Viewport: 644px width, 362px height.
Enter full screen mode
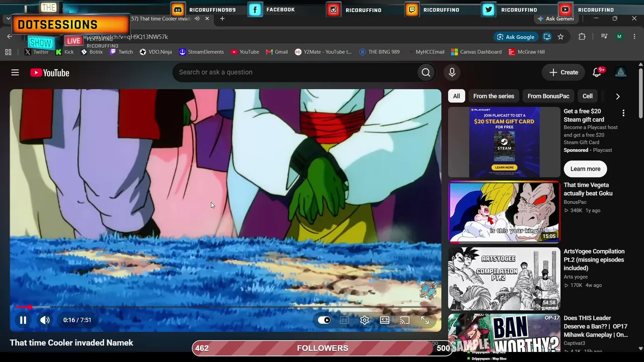425,320
